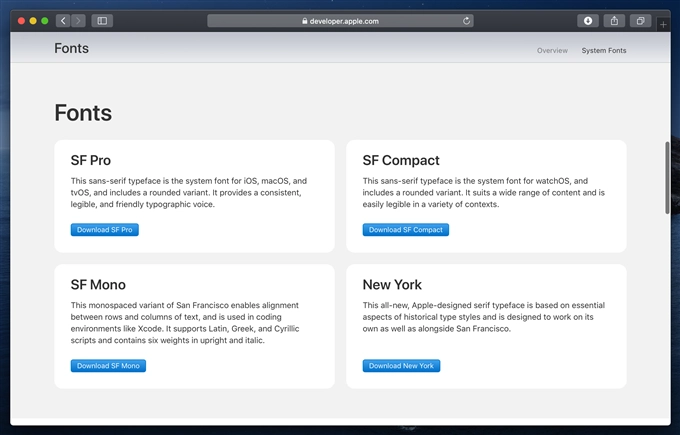Click the Download New York button
Viewport: 680px width, 435px height.
401,366
